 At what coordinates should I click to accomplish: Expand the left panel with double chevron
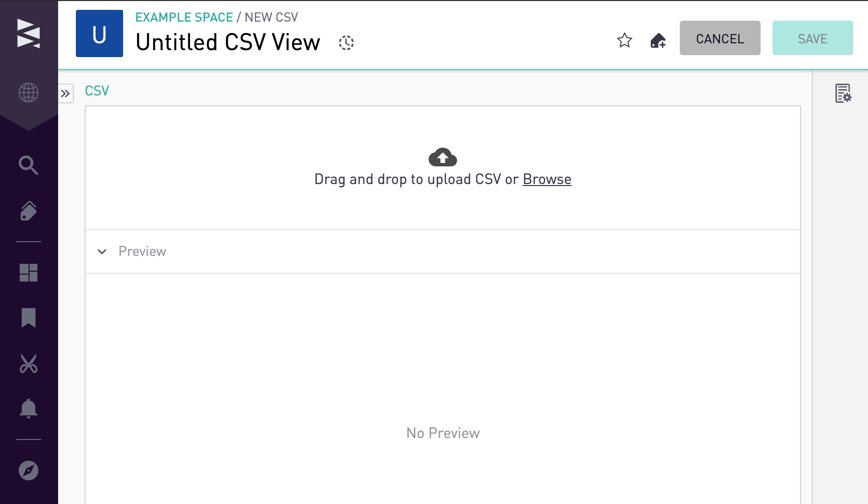point(66,94)
